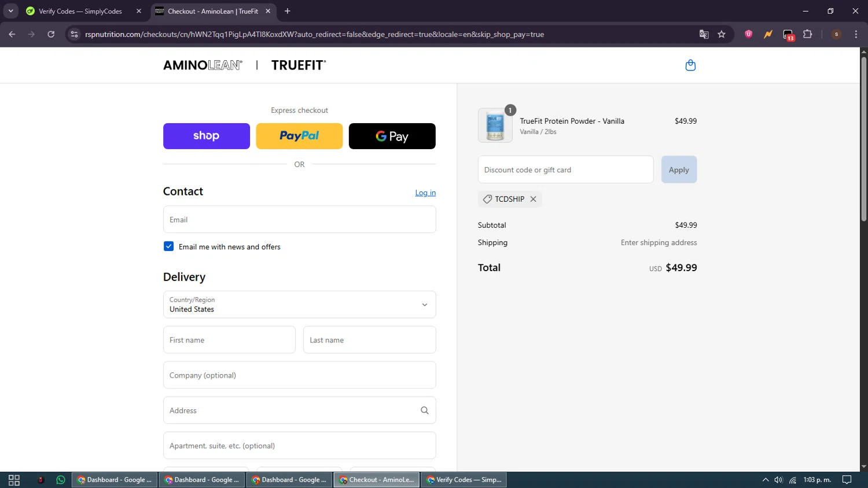The width and height of the screenshot is (868, 488).
Task: Focus the Email input field
Action: pos(299,220)
